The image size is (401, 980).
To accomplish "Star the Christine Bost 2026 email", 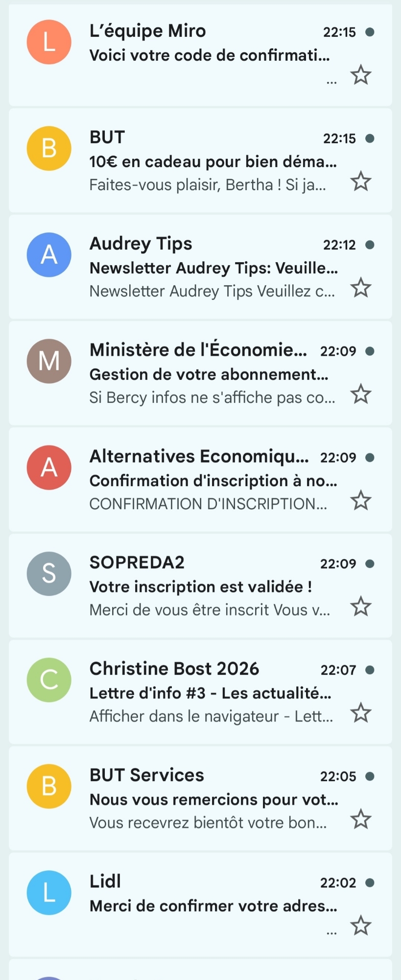I will click(x=361, y=713).
